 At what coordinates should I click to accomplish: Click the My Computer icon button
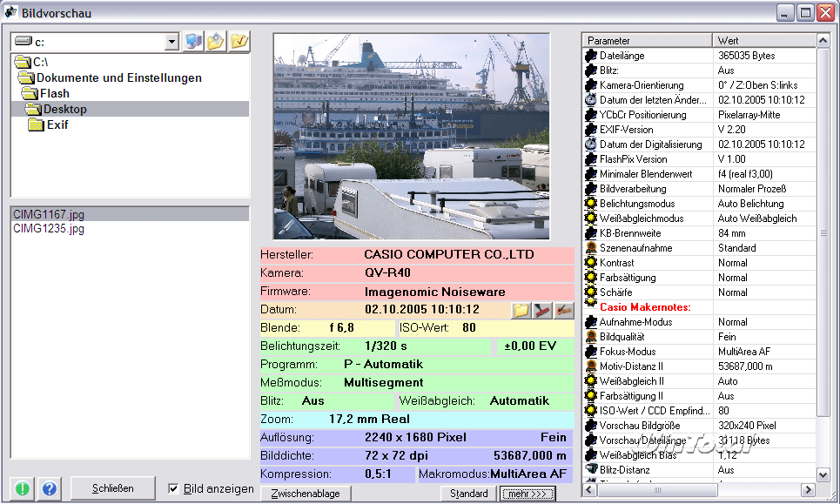[192, 41]
